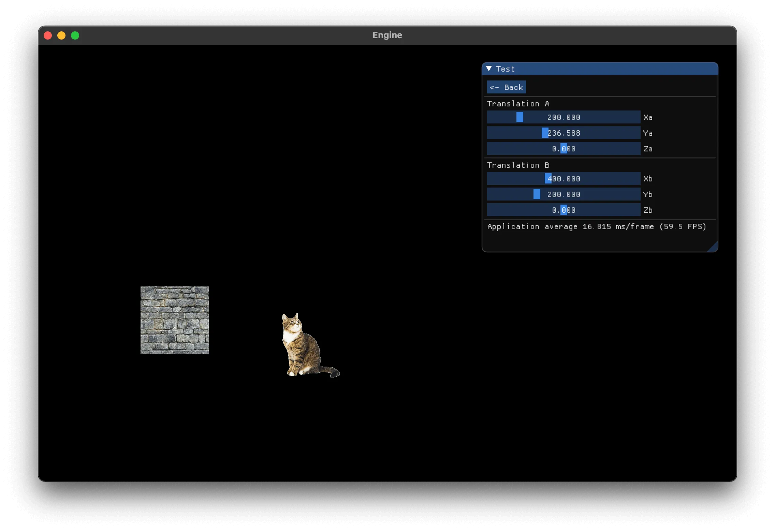The width and height of the screenshot is (775, 532).
Task: Click the <- Back button
Action: click(506, 87)
